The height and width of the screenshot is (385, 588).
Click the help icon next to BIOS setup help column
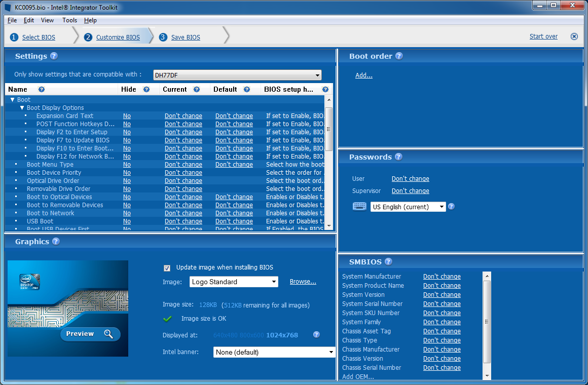[x=325, y=90]
